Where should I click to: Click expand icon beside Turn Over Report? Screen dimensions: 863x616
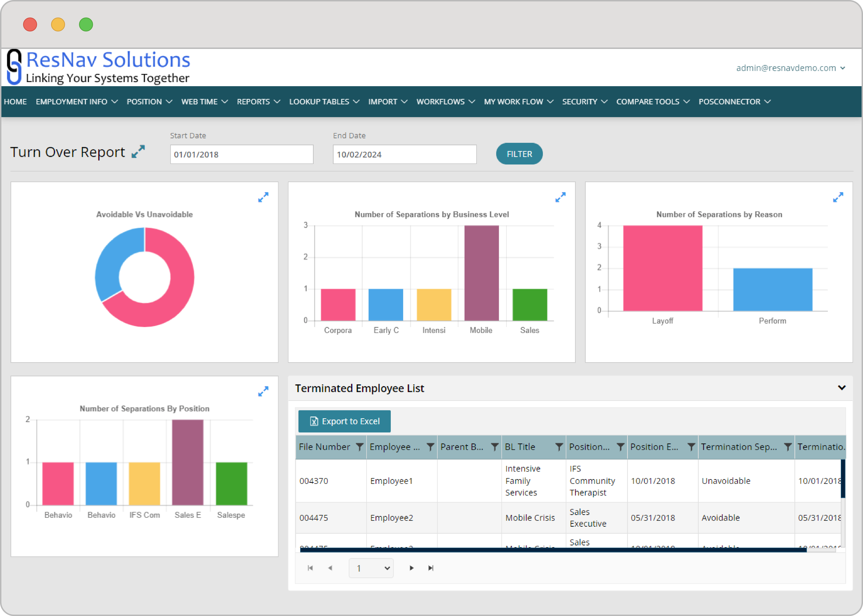pyautogui.click(x=138, y=152)
